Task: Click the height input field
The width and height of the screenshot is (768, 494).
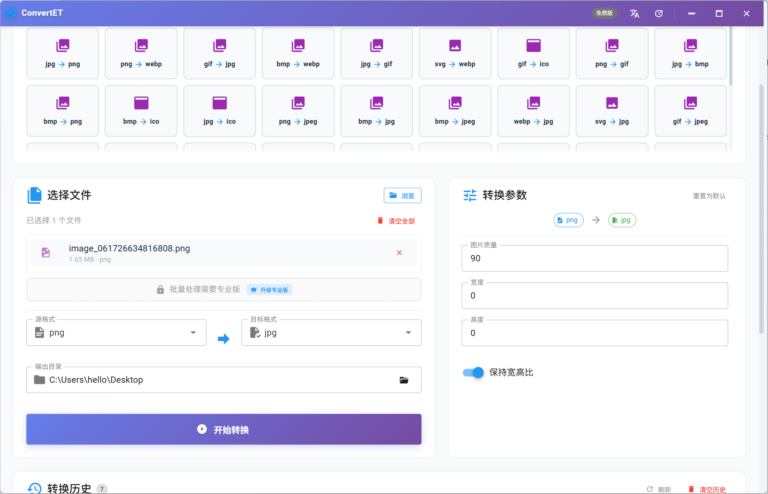Action: click(595, 333)
